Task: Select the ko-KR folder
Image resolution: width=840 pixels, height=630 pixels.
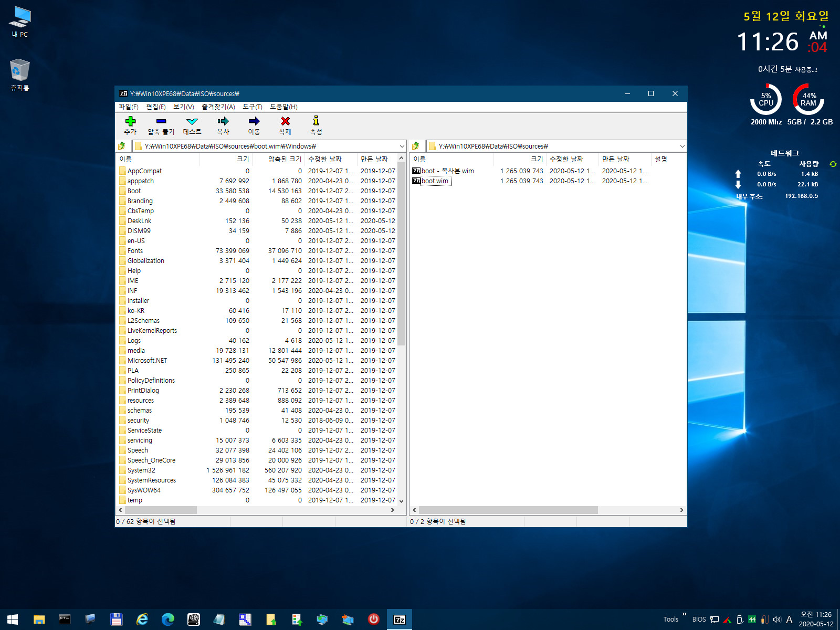Action: [x=135, y=311]
